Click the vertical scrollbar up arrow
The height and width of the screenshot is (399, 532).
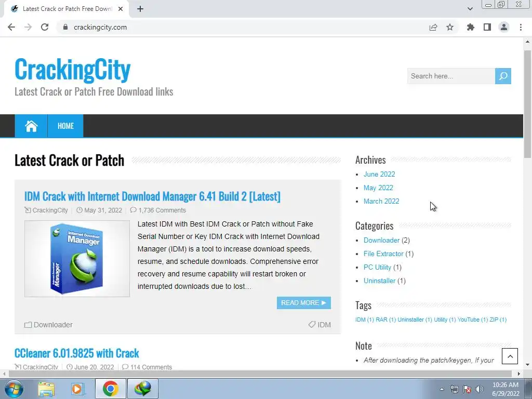point(528,42)
